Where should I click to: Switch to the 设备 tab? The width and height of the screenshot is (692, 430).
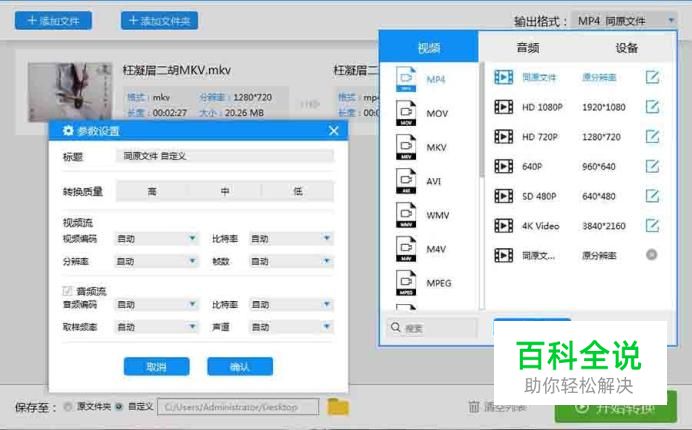(627, 48)
